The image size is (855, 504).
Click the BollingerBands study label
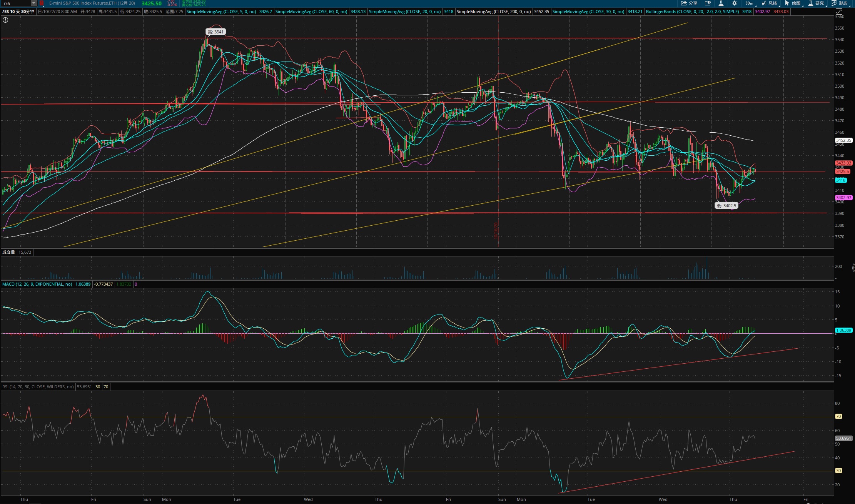tap(692, 12)
